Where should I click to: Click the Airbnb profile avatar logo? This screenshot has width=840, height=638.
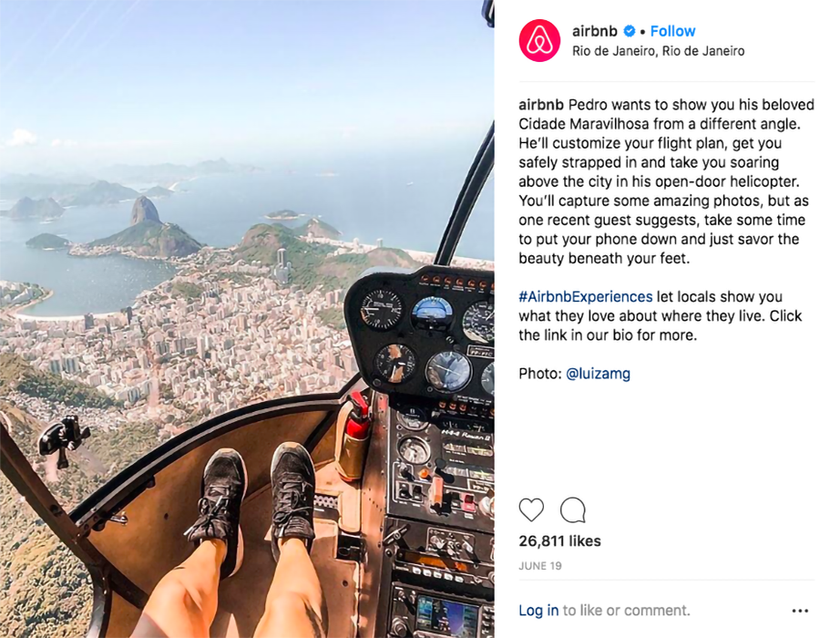point(539,41)
